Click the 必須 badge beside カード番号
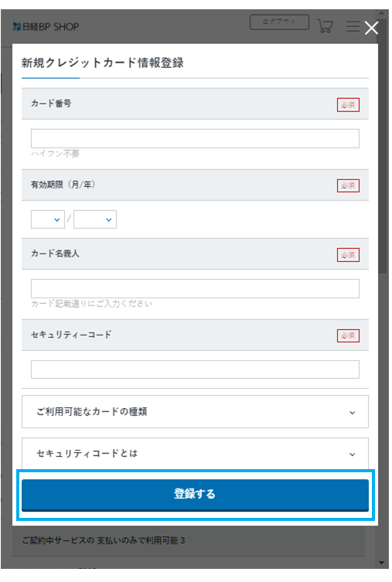392x582 pixels. [x=348, y=105]
